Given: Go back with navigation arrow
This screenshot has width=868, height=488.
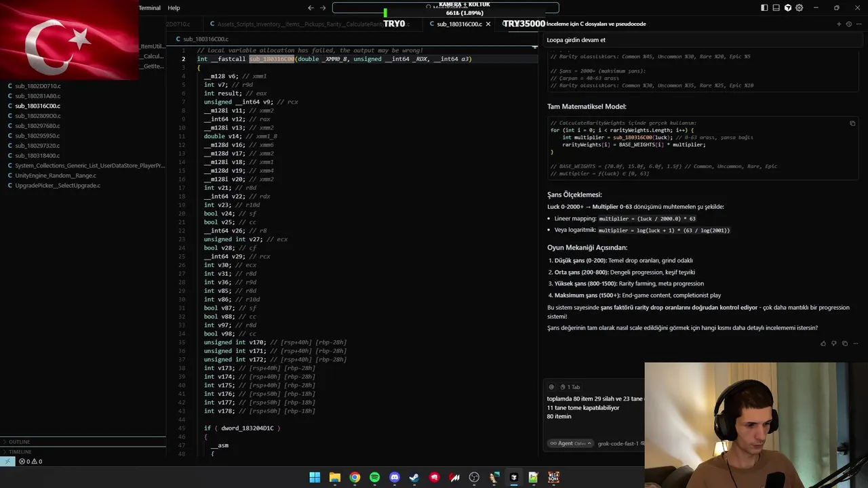Looking at the screenshot, I should tap(311, 7).
